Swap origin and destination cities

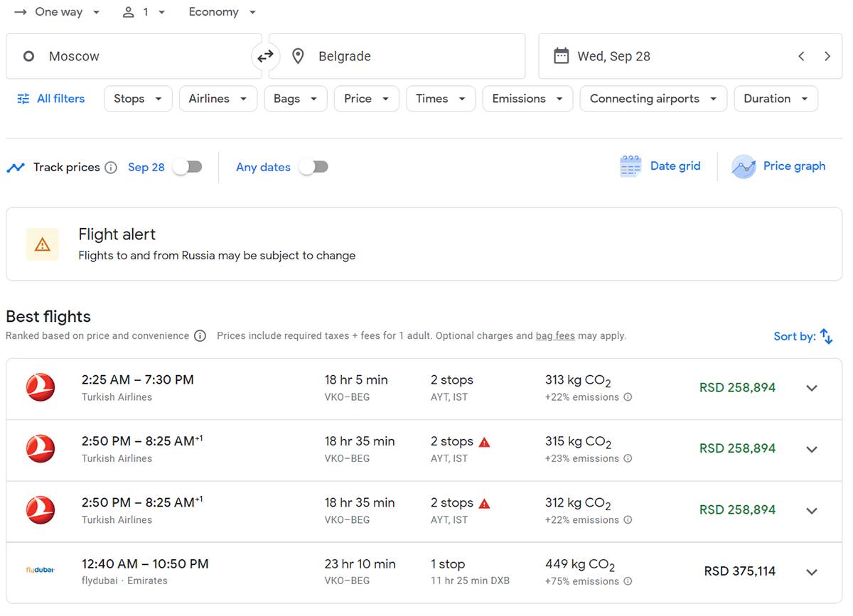click(265, 56)
